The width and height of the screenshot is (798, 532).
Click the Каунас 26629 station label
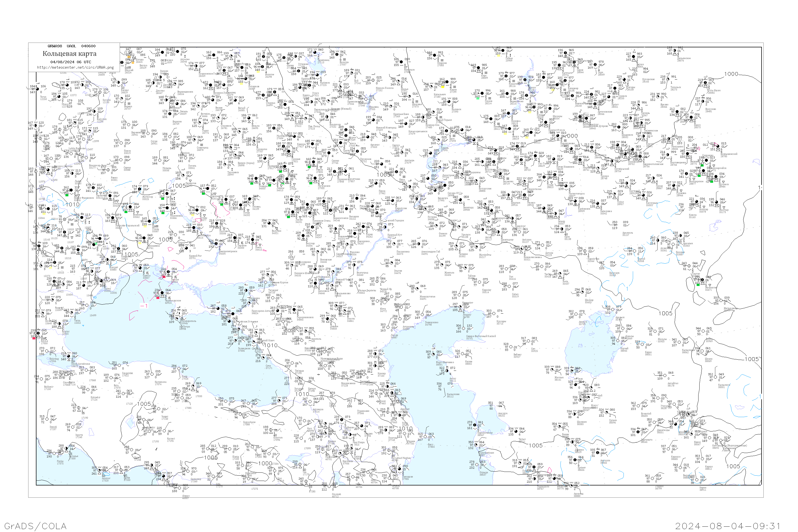click(124, 91)
